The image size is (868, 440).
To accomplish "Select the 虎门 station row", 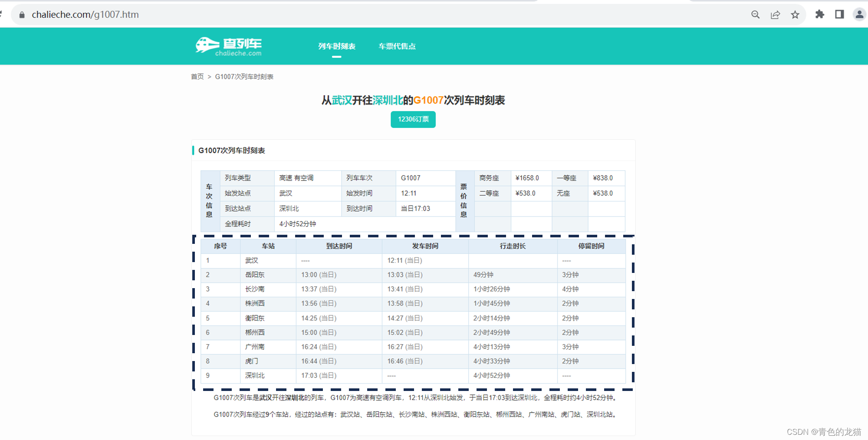I will click(413, 361).
